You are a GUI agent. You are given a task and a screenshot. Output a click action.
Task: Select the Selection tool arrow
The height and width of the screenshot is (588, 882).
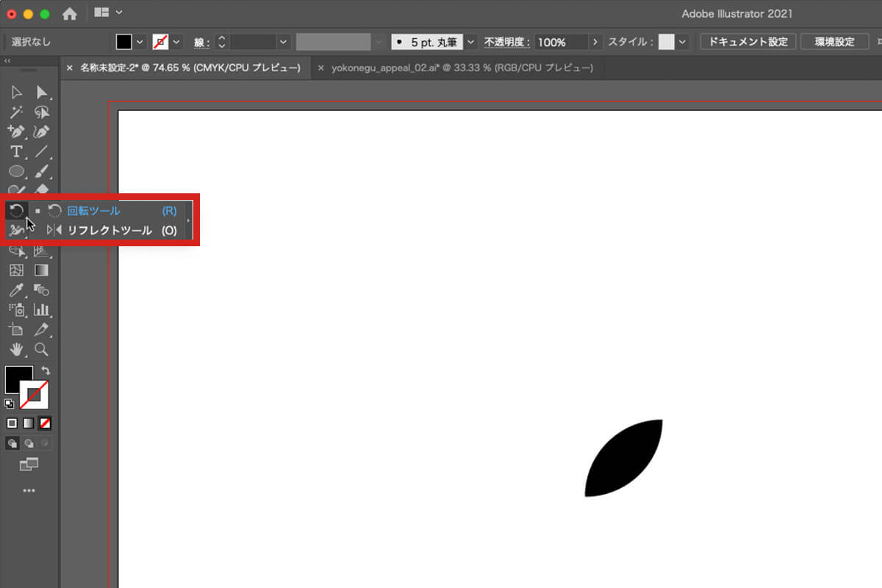tap(16, 93)
